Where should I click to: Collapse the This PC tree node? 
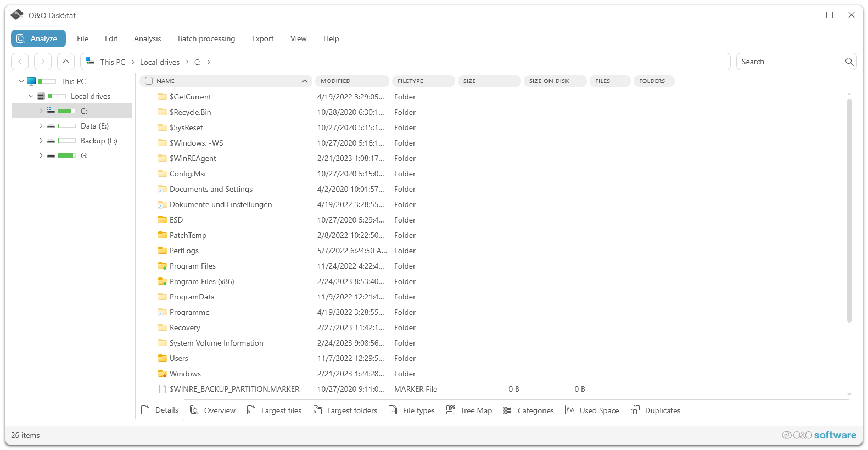21,81
